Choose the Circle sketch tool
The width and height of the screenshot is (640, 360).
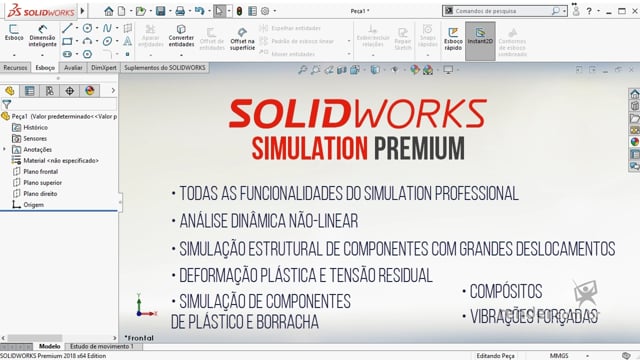[x=87, y=28]
